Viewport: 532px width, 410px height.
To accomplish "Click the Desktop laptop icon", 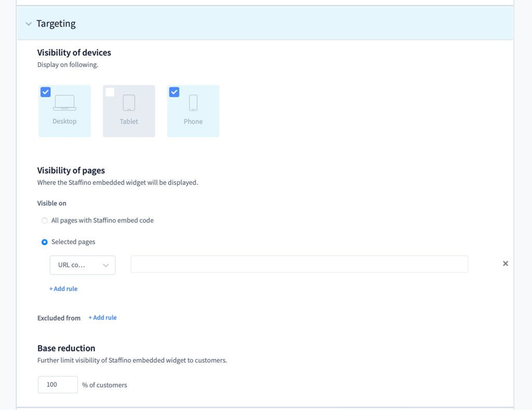I will [64, 103].
